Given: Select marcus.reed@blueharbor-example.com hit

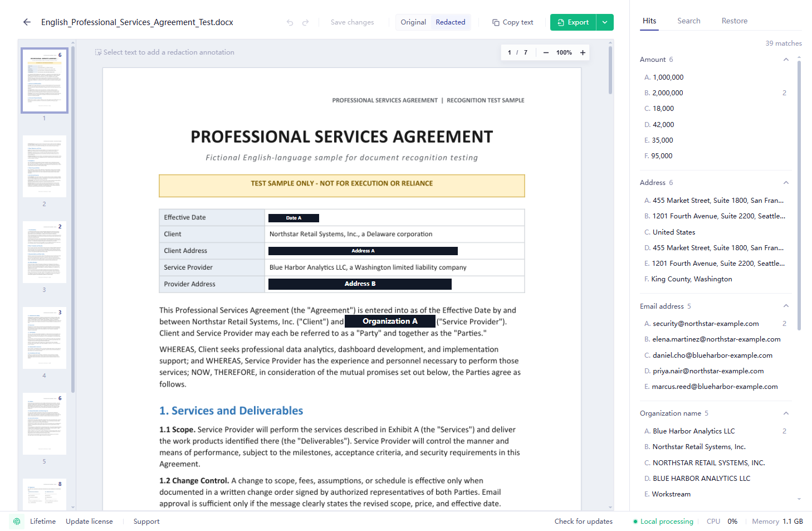Looking at the screenshot, I should 716,387.
